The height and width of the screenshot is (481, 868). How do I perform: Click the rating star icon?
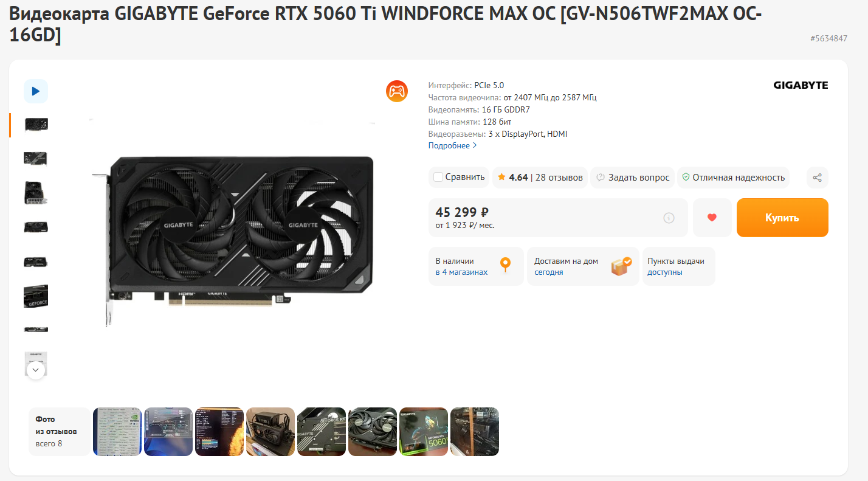point(501,178)
